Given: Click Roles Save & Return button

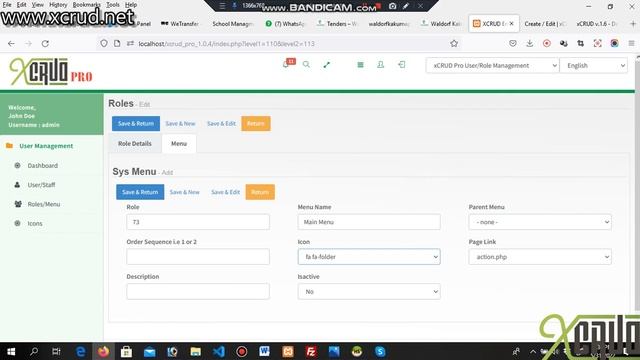Looking at the screenshot, I should coord(136,123).
